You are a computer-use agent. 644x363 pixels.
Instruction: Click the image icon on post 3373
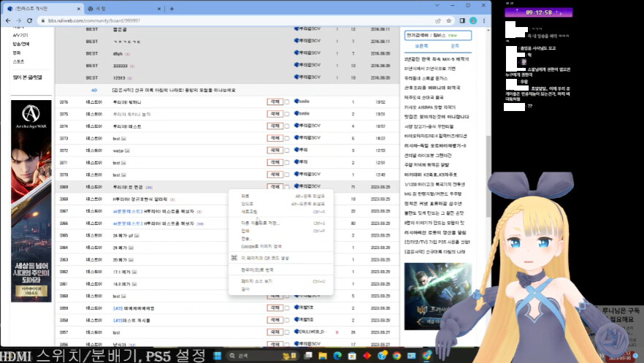123,139
